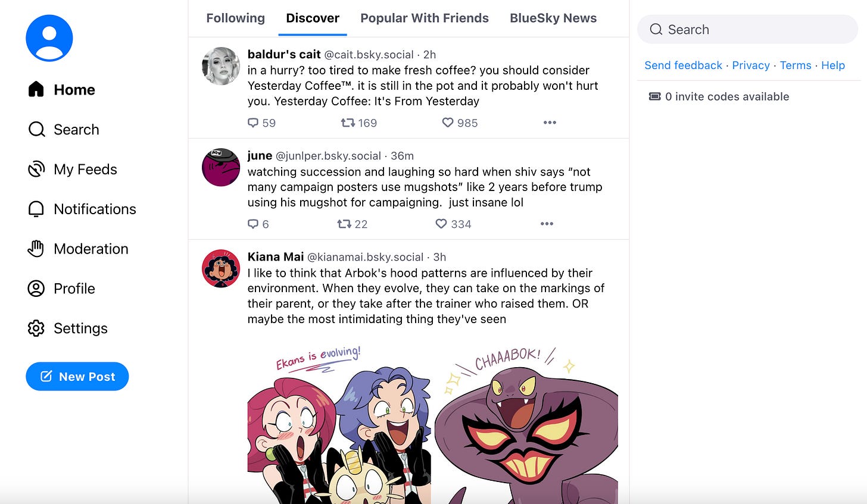Open more options on baldur's cait post
This screenshot has width=867, height=504.
click(550, 123)
